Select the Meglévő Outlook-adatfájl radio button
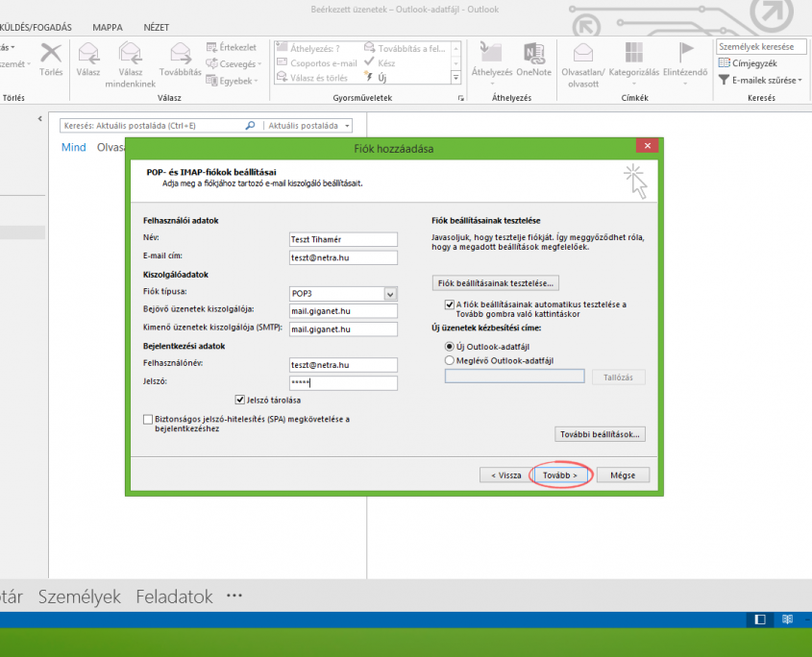The image size is (812, 657). (450, 360)
